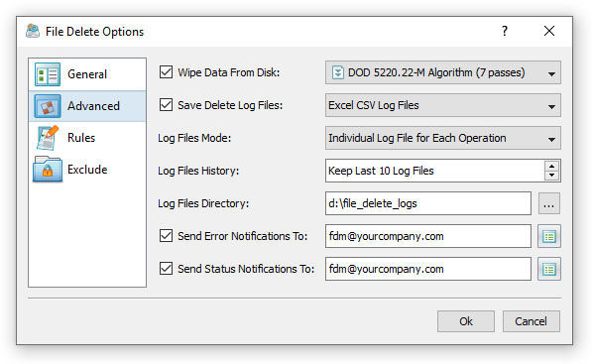Click the Log Files Directory label
Viewport: 592px width, 364px height.
pos(203,204)
